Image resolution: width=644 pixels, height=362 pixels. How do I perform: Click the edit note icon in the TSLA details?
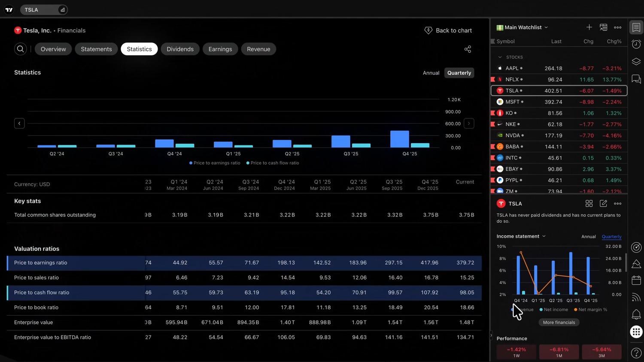603,203
